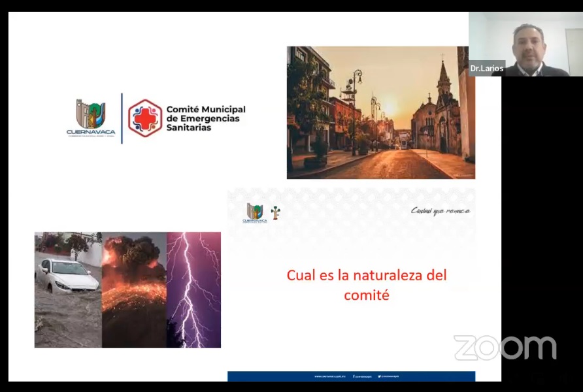Click the volcano eruption image

[134, 289]
